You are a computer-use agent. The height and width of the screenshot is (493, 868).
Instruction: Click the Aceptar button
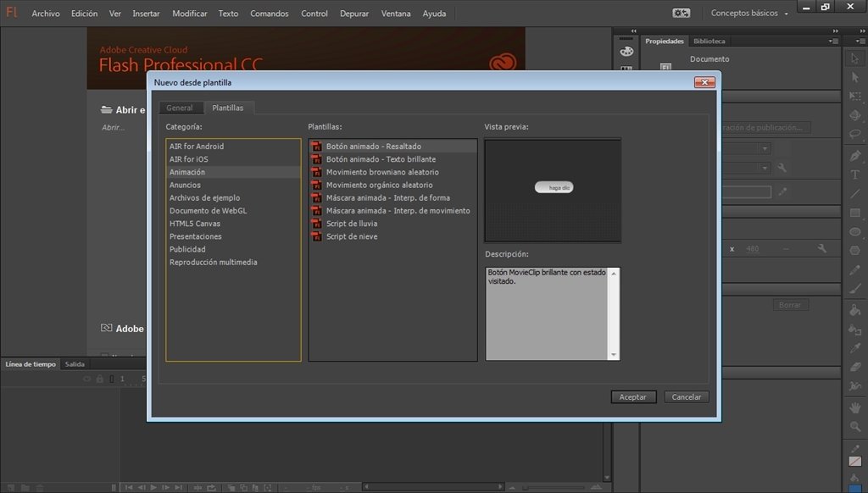[632, 396]
